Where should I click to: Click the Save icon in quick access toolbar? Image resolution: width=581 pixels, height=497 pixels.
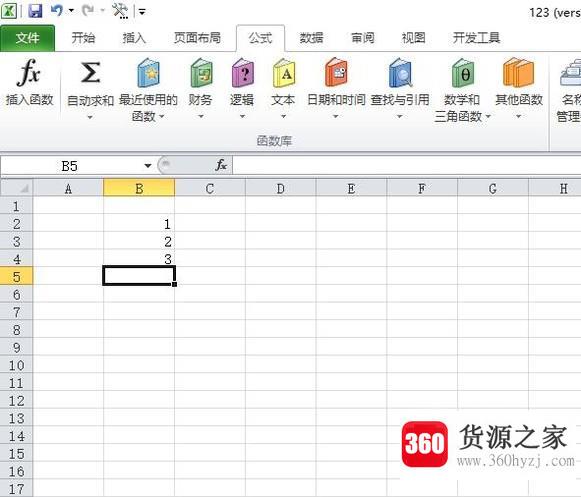click(35, 11)
